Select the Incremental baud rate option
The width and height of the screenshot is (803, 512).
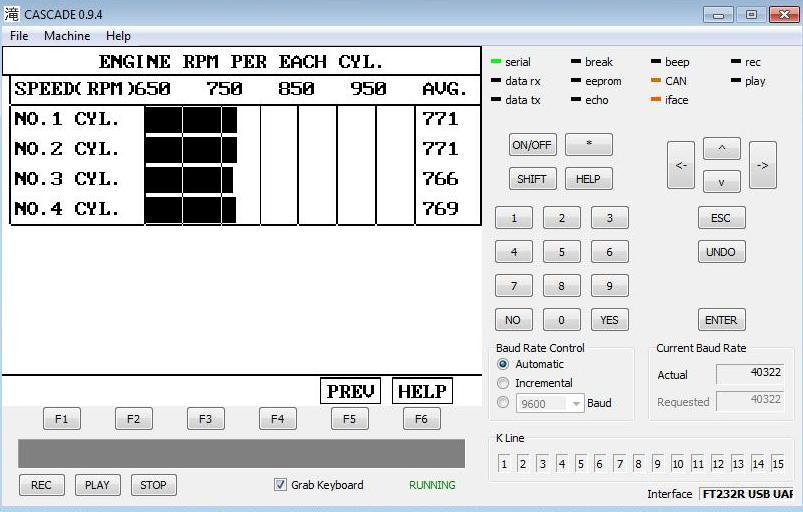click(x=504, y=383)
